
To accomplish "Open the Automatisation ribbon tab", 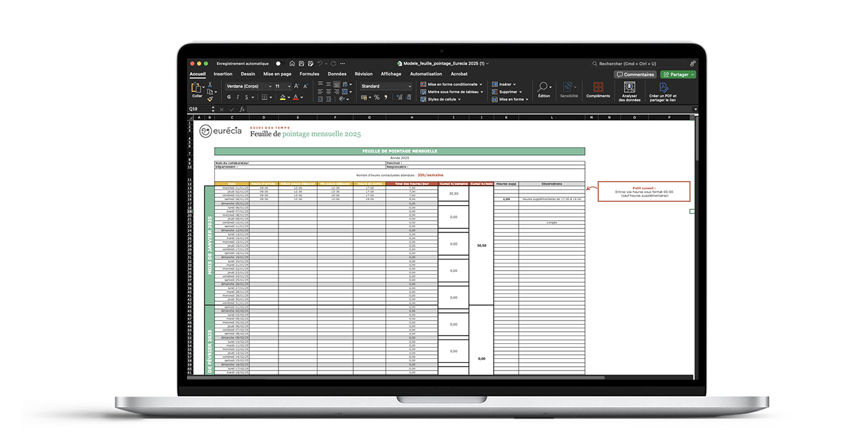I will [426, 74].
